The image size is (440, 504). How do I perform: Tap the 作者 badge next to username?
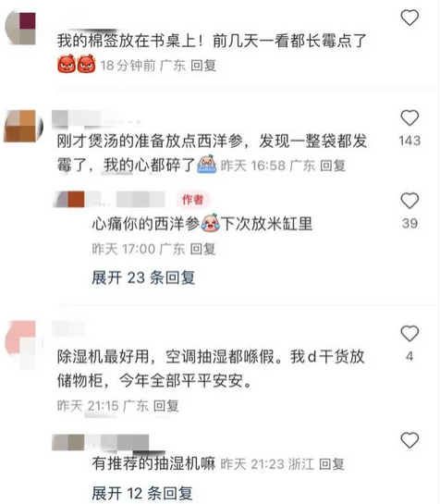(x=193, y=200)
